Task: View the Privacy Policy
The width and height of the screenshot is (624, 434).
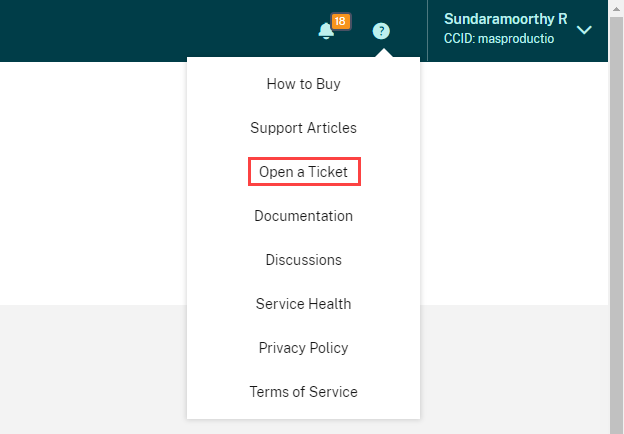Action: pos(303,348)
